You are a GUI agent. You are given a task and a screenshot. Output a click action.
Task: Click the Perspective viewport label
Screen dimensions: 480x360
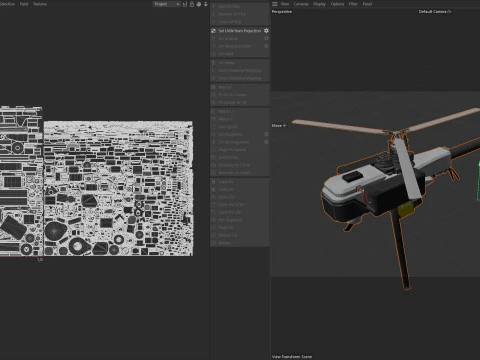pyautogui.click(x=282, y=12)
